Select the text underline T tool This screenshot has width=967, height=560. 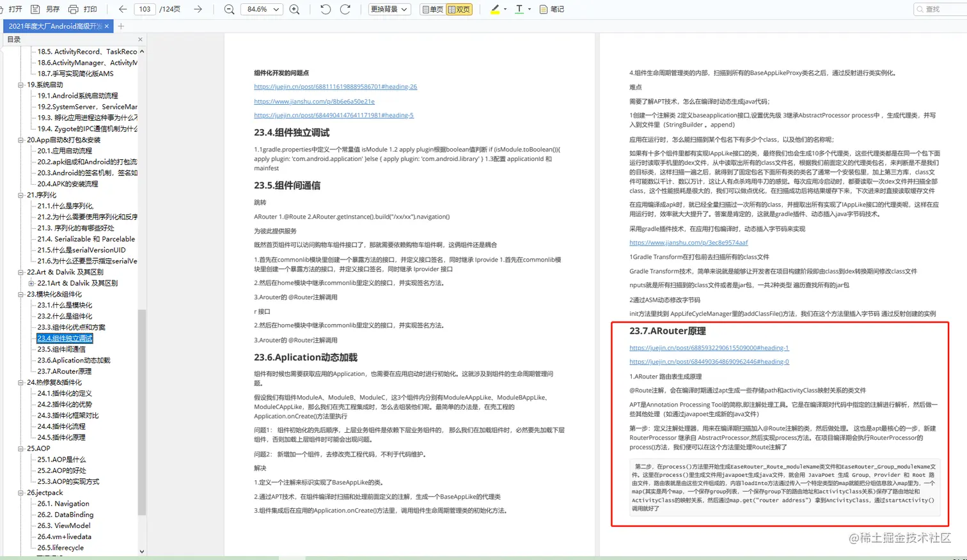(x=519, y=9)
